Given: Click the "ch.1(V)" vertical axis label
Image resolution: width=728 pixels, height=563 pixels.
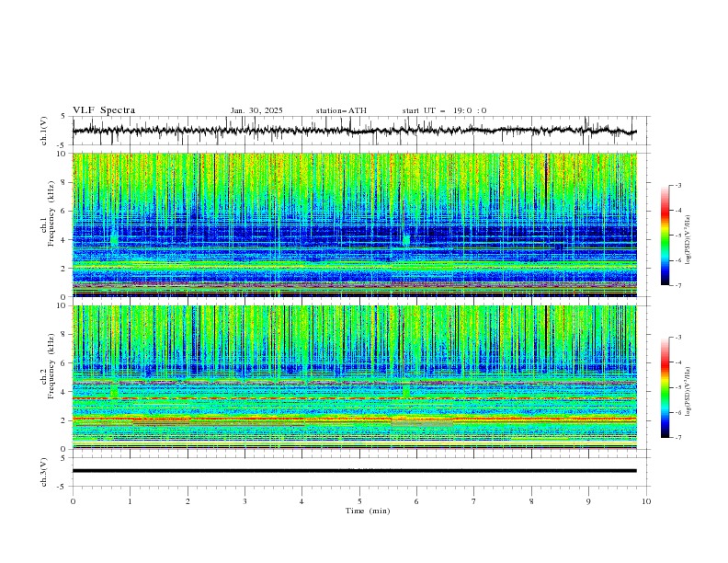Looking at the screenshot, I should (x=44, y=131).
